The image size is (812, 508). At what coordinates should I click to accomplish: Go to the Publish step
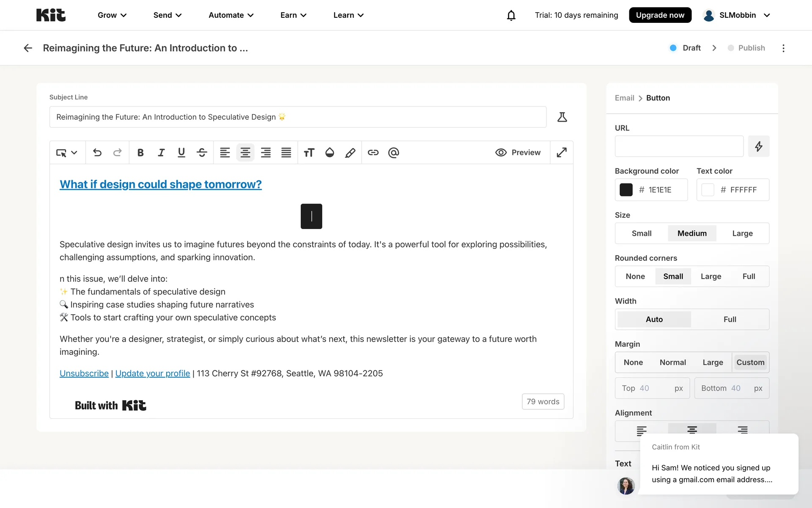[x=751, y=48]
